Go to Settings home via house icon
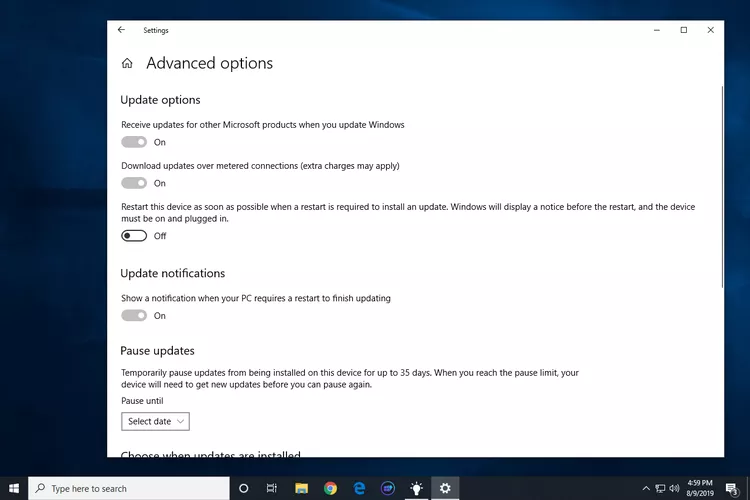This screenshot has width=750, height=500. pos(127,64)
